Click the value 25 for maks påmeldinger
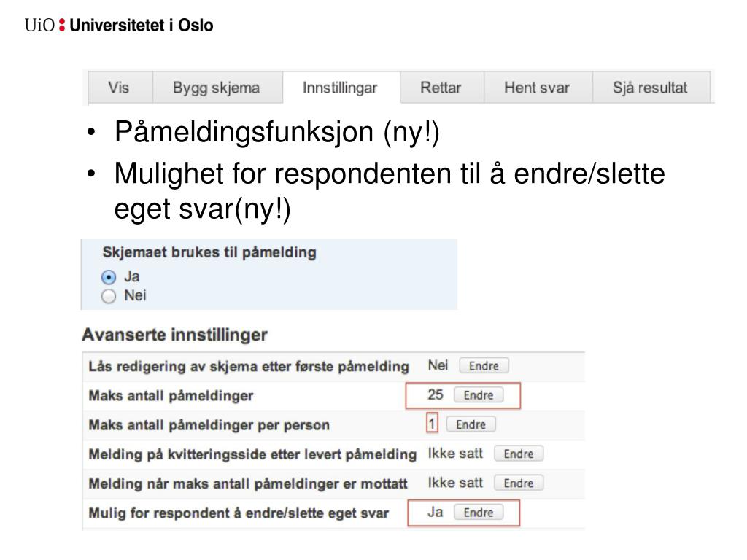Viewport: 747px width, 560px height. [436, 394]
